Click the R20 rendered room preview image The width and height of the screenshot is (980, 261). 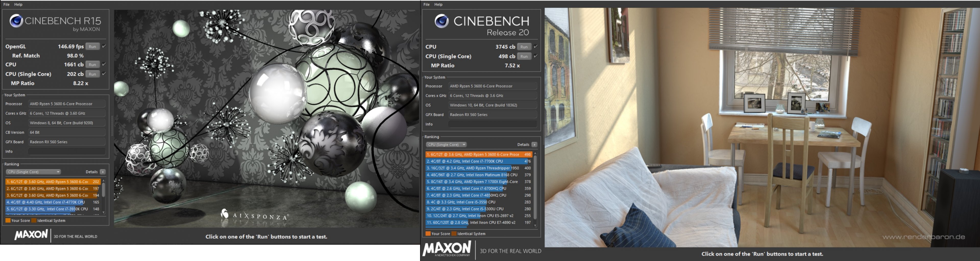point(762,127)
